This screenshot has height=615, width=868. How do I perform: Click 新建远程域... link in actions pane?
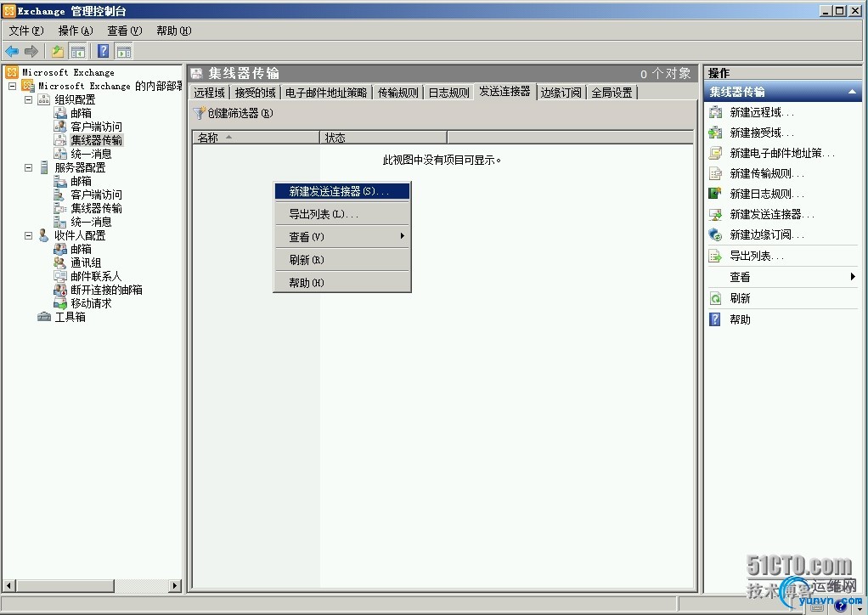point(762,112)
